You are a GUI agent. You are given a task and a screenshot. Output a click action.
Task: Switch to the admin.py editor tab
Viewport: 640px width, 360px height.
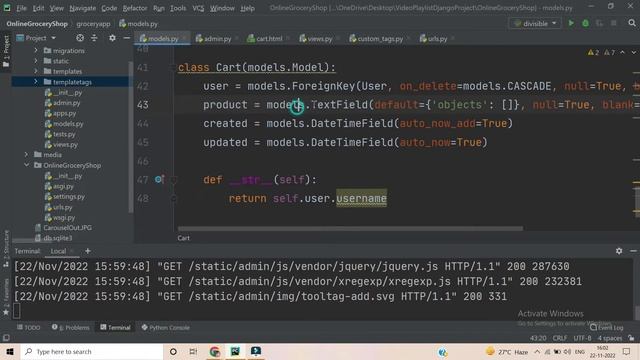coord(213,39)
